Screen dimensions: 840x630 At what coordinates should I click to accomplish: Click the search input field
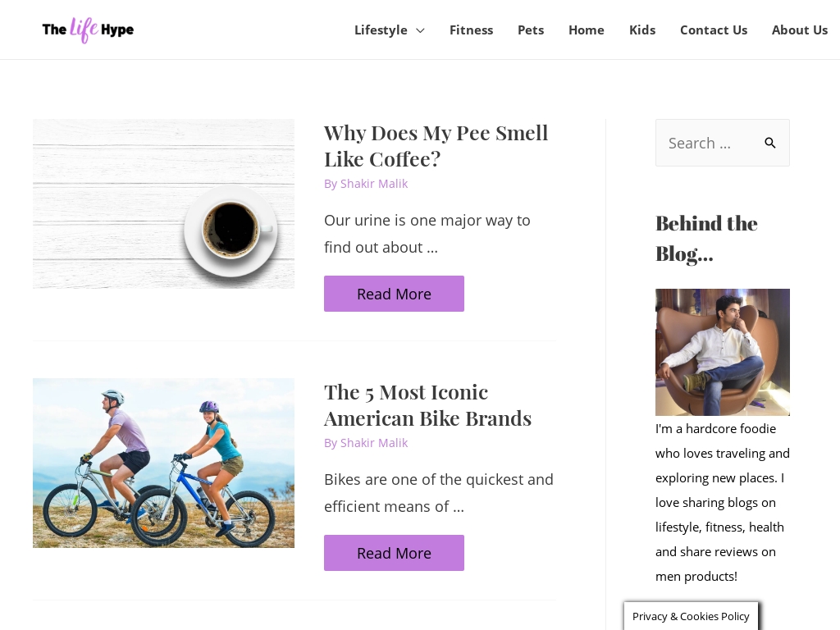coord(705,143)
